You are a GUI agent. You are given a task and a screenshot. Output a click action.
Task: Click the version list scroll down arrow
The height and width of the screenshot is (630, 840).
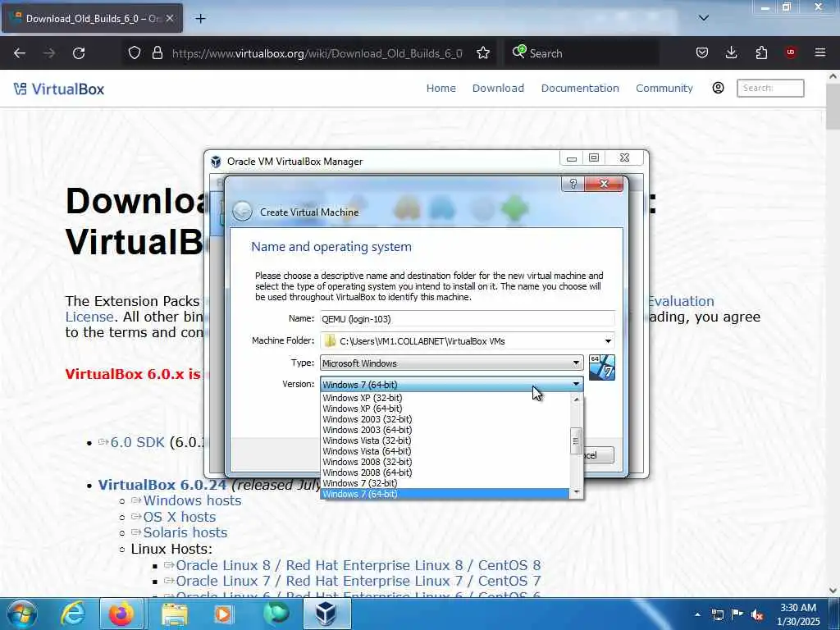pyautogui.click(x=577, y=492)
